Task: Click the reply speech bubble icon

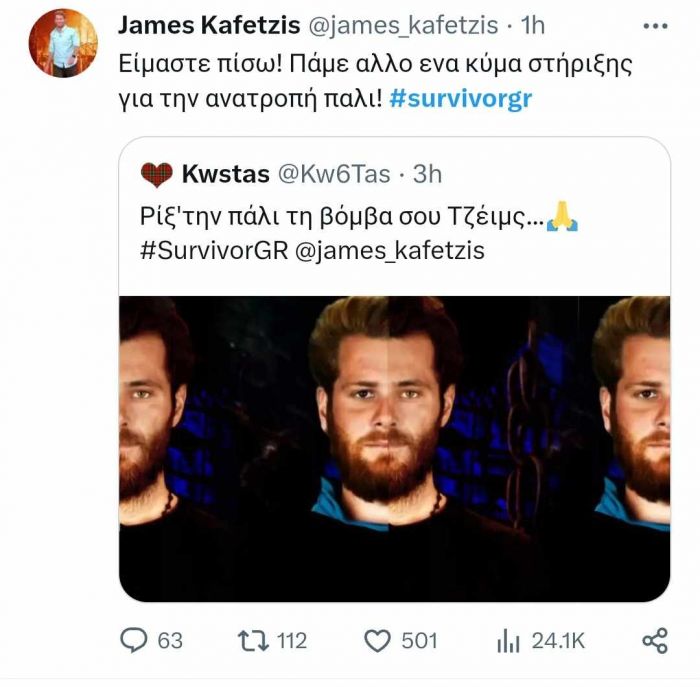Action: point(133,640)
